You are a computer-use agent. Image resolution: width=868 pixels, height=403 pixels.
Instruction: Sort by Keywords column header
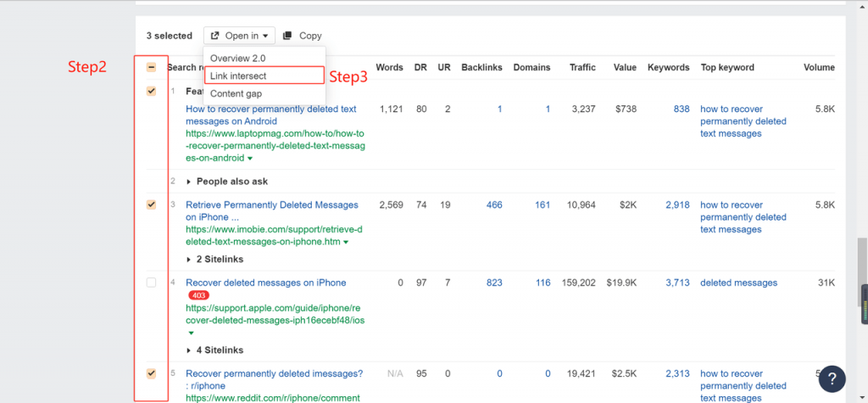point(668,68)
